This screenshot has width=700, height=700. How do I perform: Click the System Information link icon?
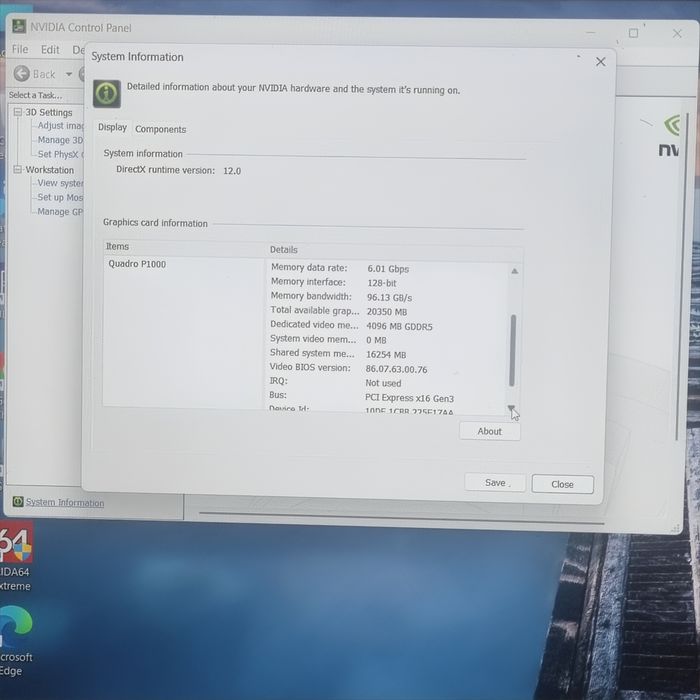pos(18,501)
